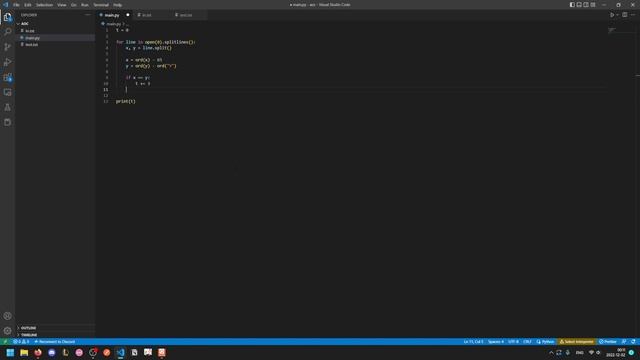Screen dimensions: 640x360
Task: Place cursor on the print(t) line
Action: (x=126, y=101)
